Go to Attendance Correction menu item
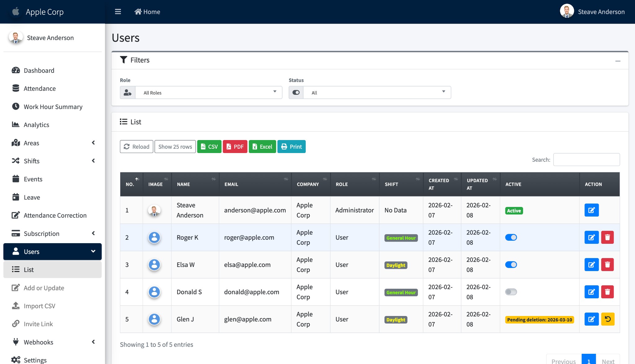This screenshot has height=364, width=635. coord(55,216)
